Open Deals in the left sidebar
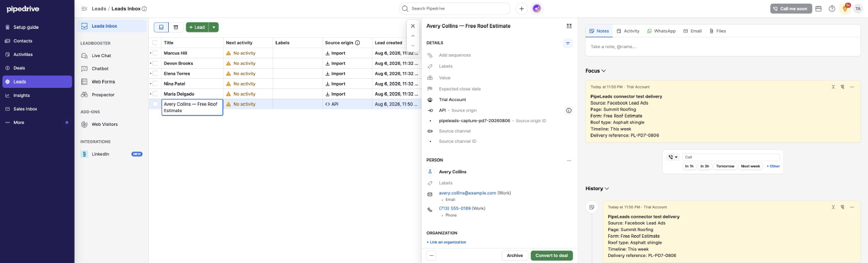Viewport: 868px width, 263px height. click(x=37, y=68)
